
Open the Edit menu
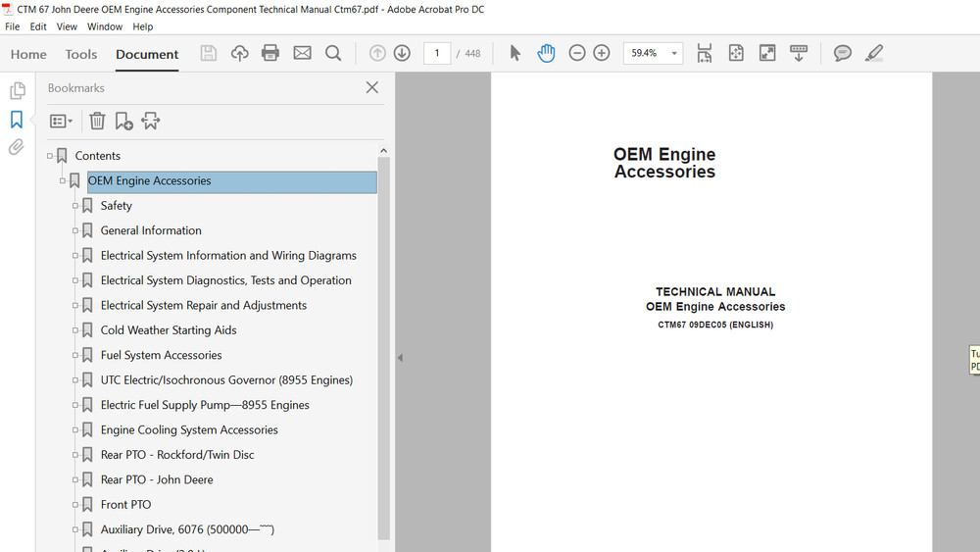pyautogui.click(x=38, y=26)
